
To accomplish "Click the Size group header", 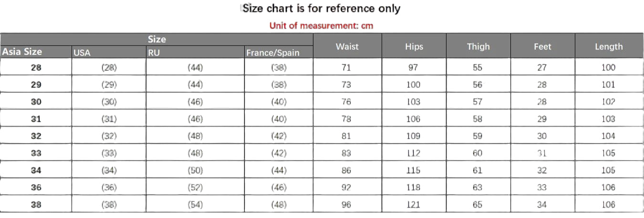I will coord(156,39).
